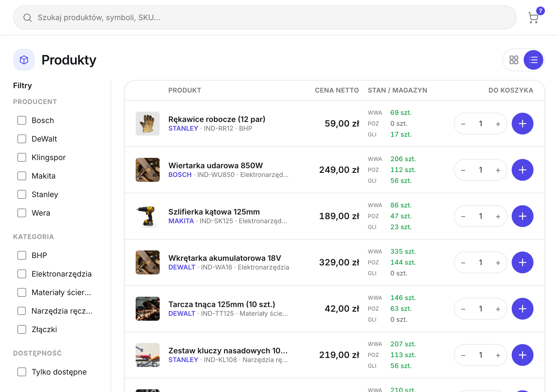The width and height of the screenshot is (558, 392).
Task: Open the MAKITA brand link
Action: pos(181,221)
